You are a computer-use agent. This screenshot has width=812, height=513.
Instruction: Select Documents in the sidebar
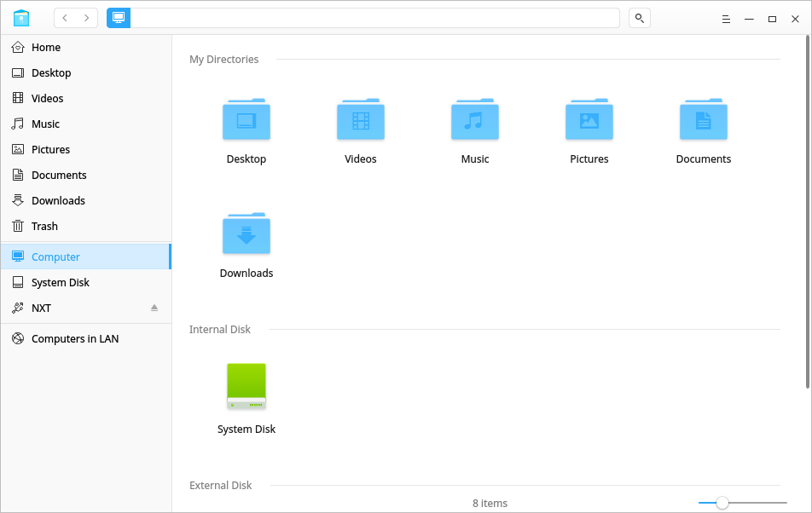(x=86, y=176)
